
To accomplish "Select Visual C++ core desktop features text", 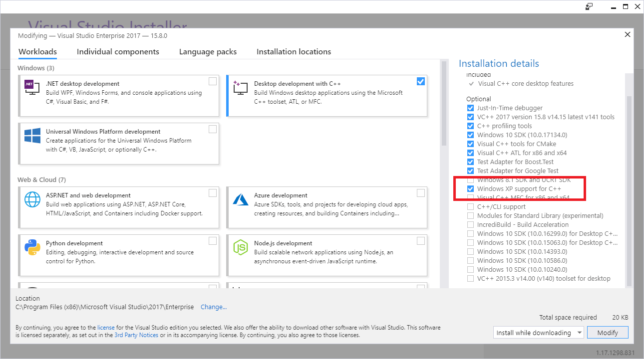I will pyautogui.click(x=526, y=84).
